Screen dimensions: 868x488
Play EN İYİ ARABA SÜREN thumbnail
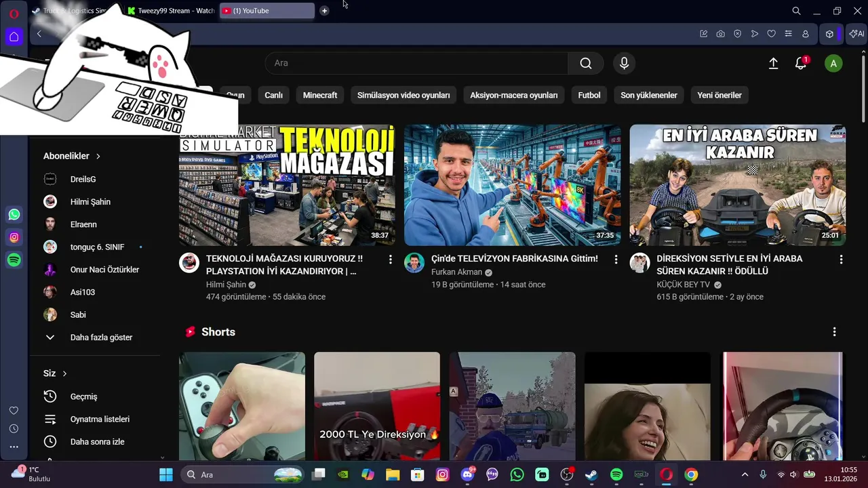tap(738, 185)
